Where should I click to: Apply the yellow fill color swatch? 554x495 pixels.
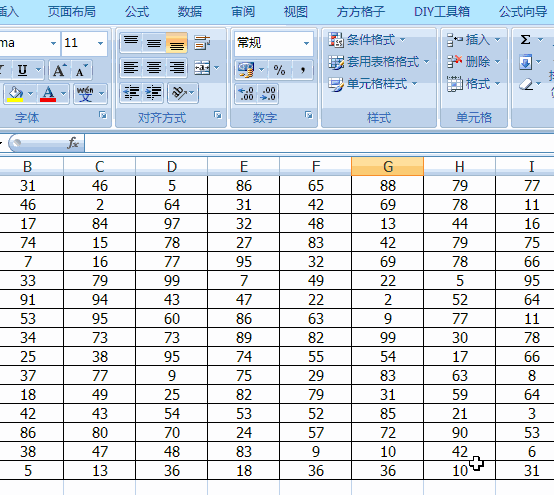coord(15,94)
